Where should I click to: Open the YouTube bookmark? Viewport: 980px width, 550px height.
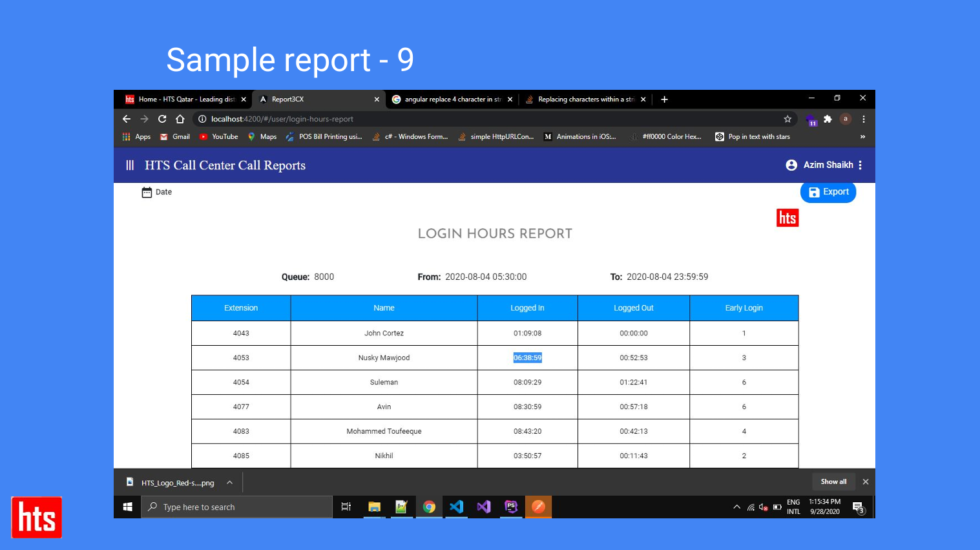219,137
